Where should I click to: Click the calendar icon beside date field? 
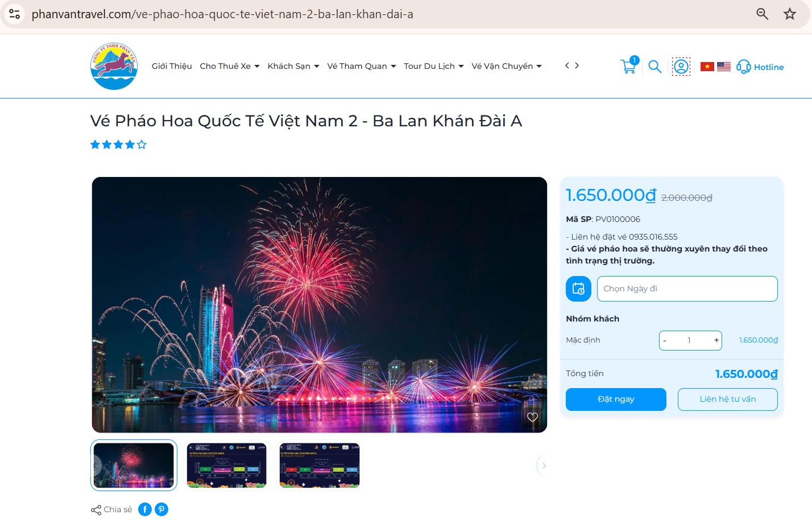click(x=578, y=289)
